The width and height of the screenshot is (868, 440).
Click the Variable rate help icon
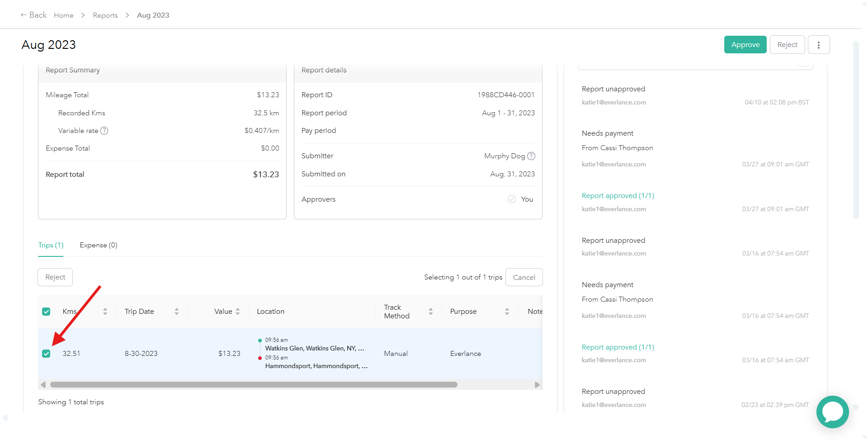[x=104, y=131]
